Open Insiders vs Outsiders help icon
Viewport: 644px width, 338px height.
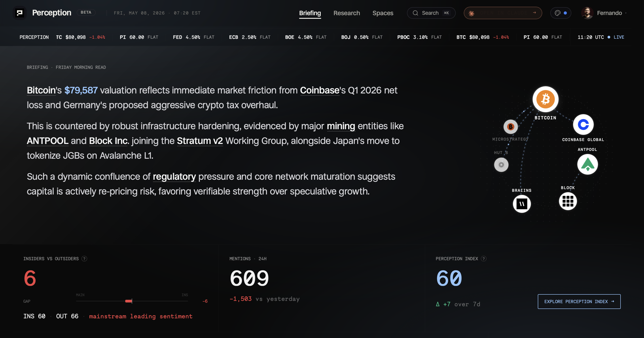pyautogui.click(x=85, y=259)
